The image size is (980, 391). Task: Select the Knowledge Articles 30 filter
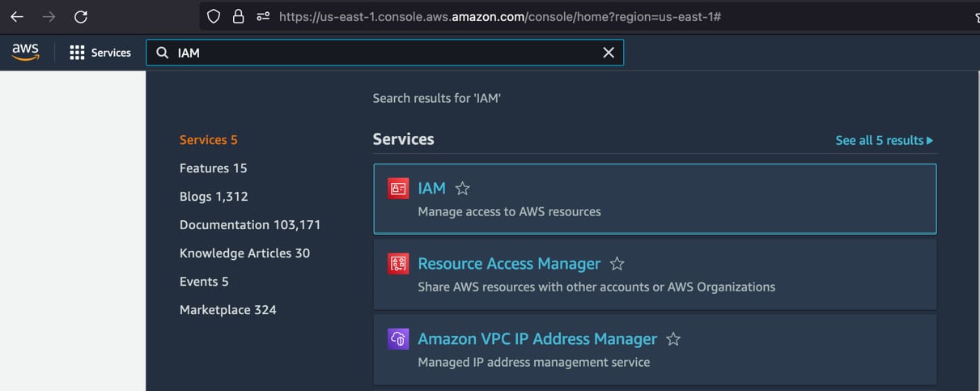(245, 253)
